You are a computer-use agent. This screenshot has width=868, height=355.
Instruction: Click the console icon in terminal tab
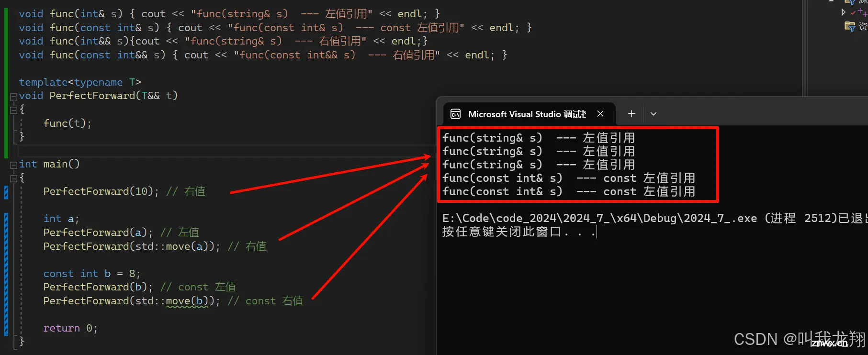456,114
